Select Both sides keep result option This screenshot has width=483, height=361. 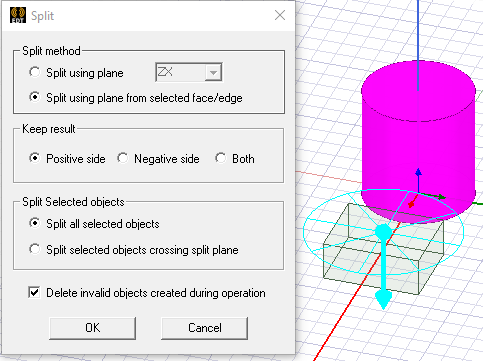pyautogui.click(x=221, y=158)
